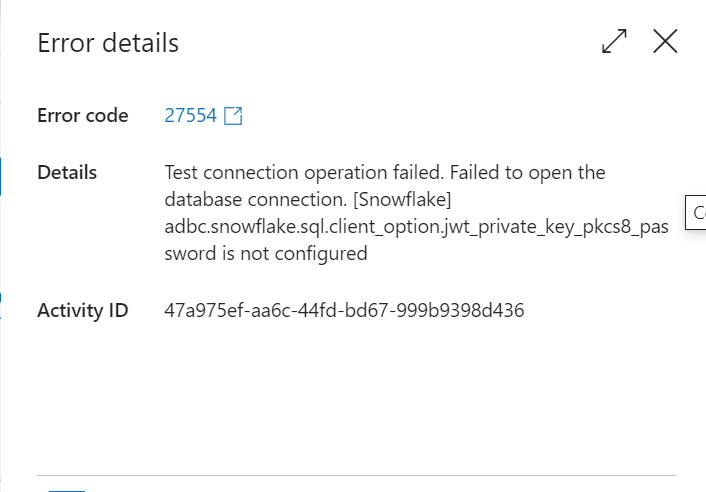Click the text 'Test connection operation failed'
The height and width of the screenshot is (492, 706).
click(x=303, y=172)
